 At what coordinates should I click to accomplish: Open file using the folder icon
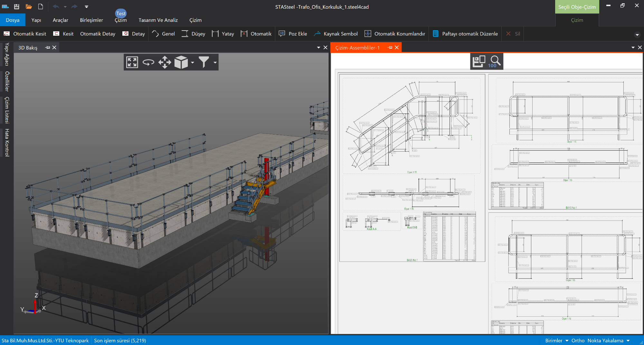coord(29,6)
